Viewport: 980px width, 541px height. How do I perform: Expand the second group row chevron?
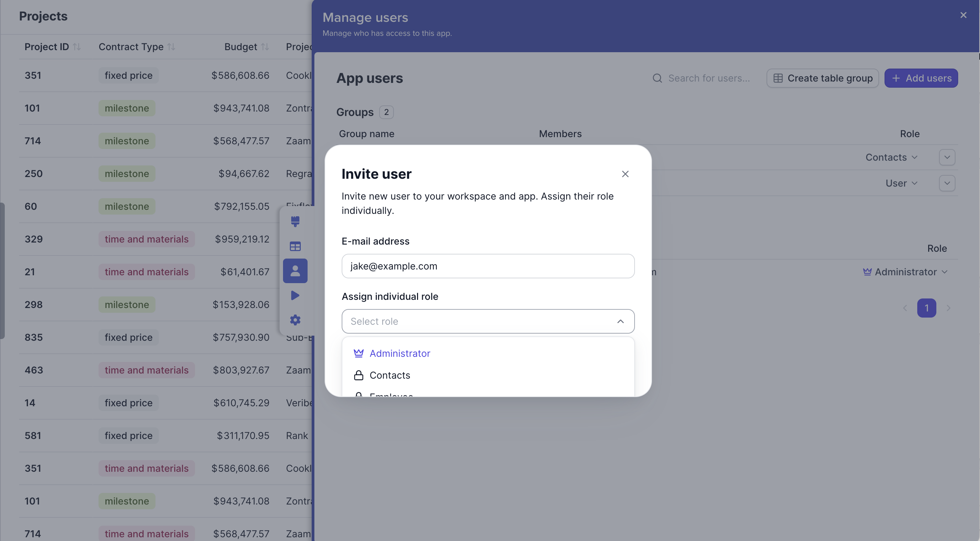point(947,184)
